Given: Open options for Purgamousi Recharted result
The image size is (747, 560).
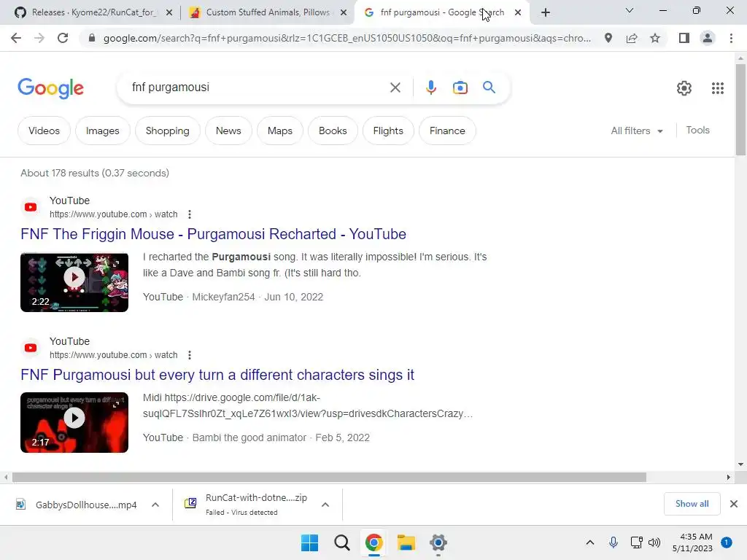Looking at the screenshot, I should [190, 214].
